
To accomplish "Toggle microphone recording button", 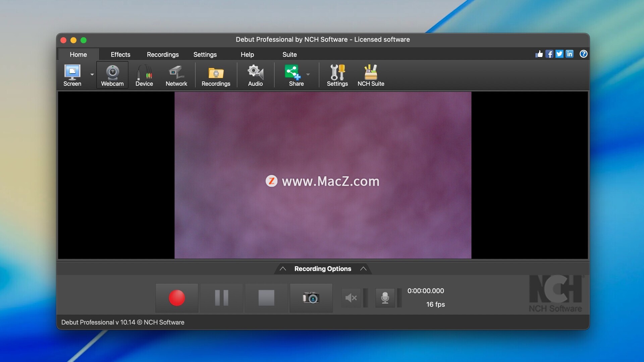I will point(385,298).
